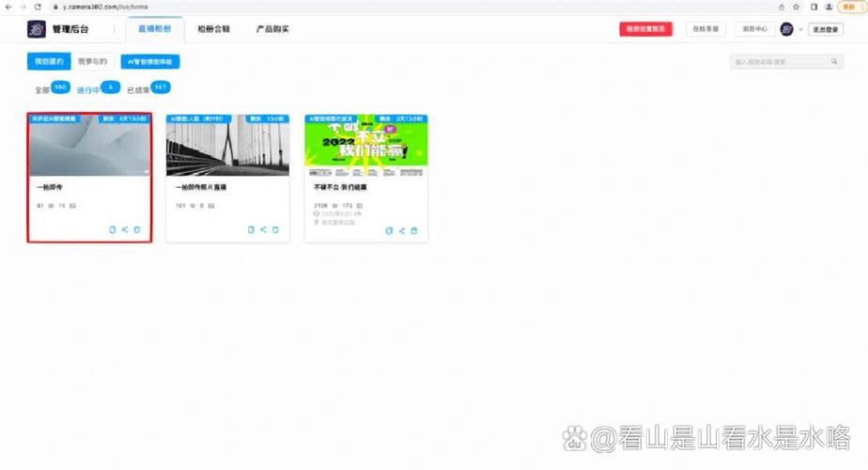This screenshot has height=470, width=868.
Task: Share the 不破不立 我们能赢 album
Action: [402, 230]
